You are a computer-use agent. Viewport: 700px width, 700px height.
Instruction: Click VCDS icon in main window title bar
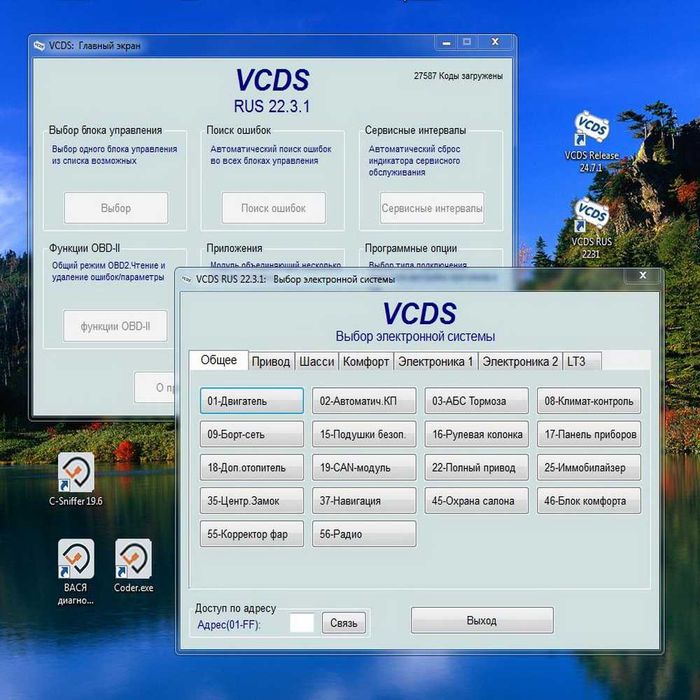point(39,46)
